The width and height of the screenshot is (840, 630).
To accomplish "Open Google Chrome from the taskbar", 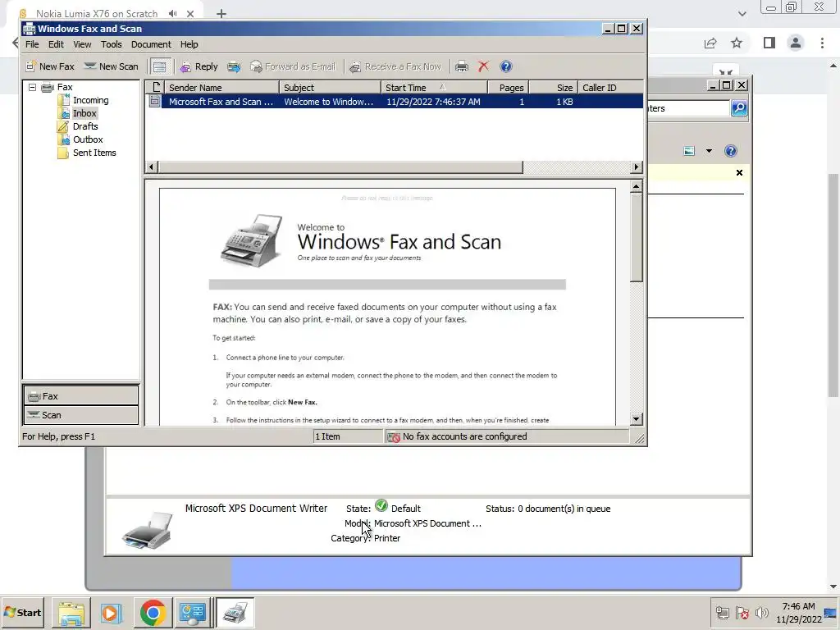I will point(153,612).
